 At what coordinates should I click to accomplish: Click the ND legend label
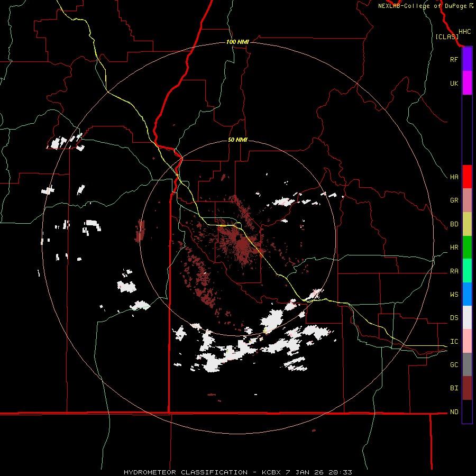[454, 412]
